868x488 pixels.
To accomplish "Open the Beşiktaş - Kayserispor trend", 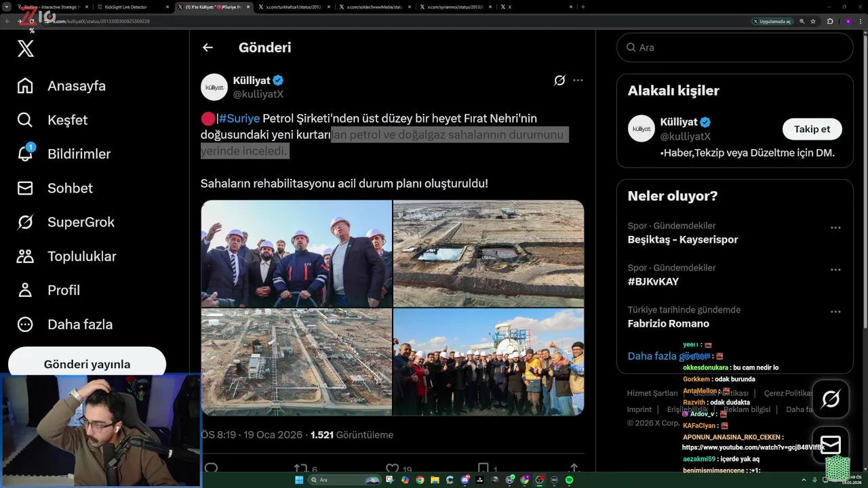I will click(683, 239).
